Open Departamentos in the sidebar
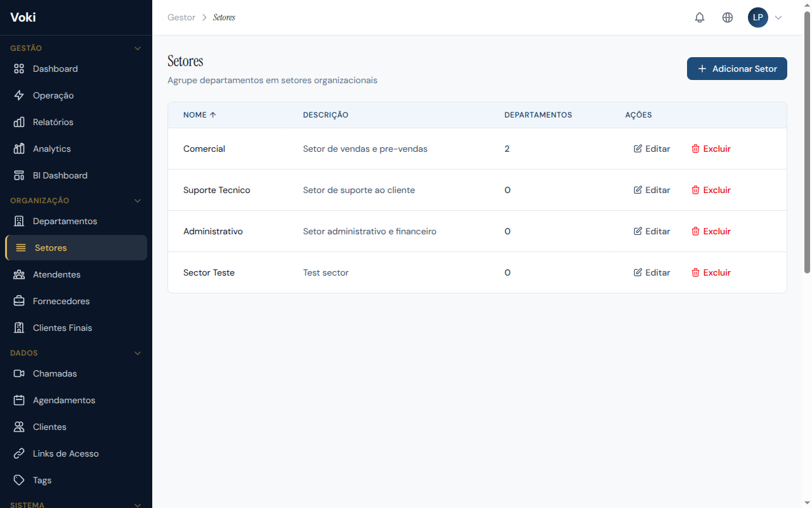 pos(65,221)
